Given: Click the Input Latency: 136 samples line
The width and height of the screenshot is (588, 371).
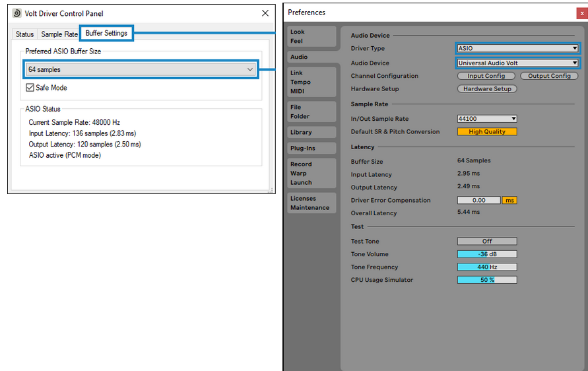Looking at the screenshot, I should point(82,133).
